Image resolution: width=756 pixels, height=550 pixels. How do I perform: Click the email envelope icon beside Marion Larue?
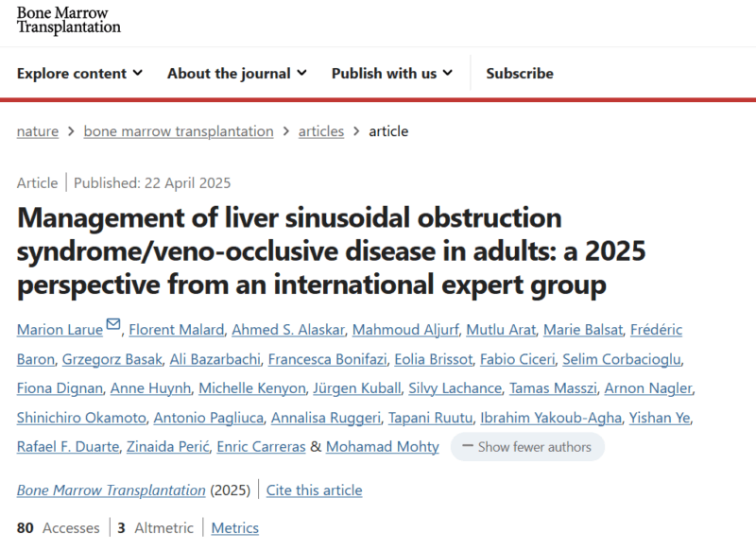click(112, 324)
